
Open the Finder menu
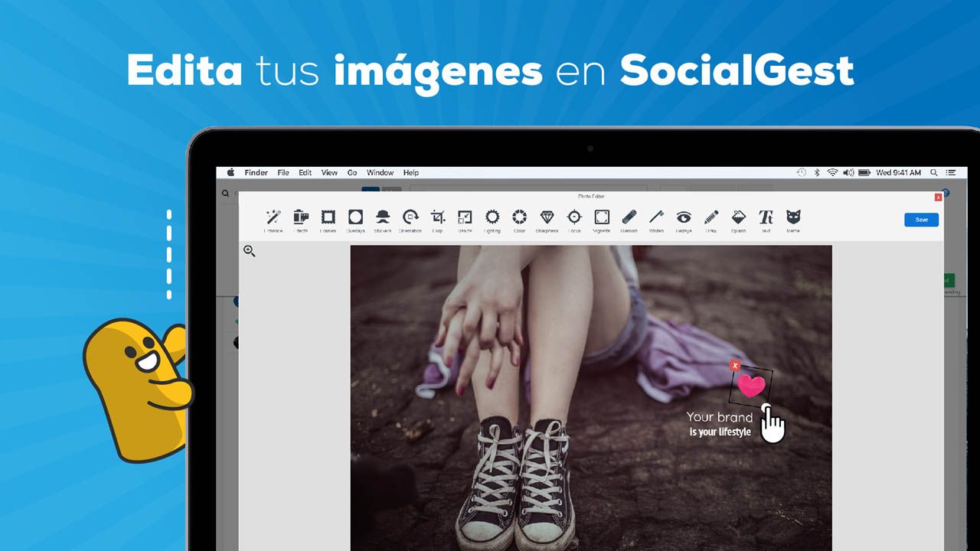[256, 173]
